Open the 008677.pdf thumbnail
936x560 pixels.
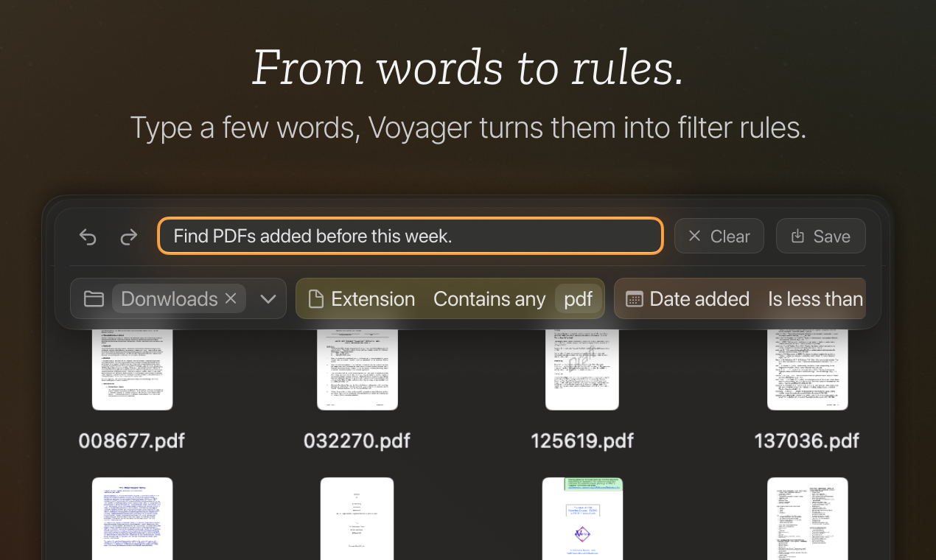tap(132, 368)
